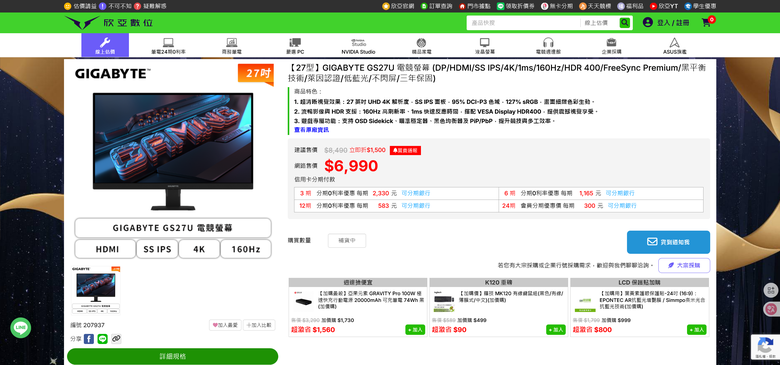Open the 套裝 PC desktop category
Viewport: 780px width, 365px height.
(x=295, y=46)
